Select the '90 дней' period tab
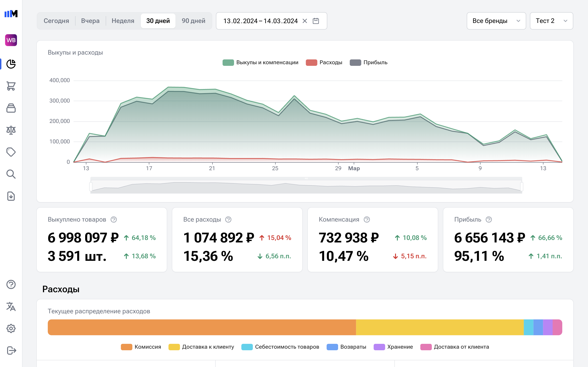 [193, 21]
